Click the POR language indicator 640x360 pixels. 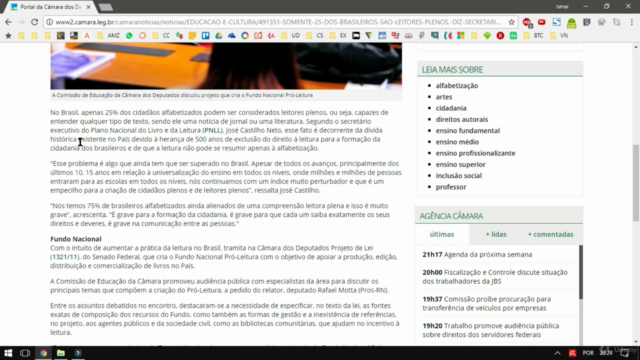pos(588,353)
